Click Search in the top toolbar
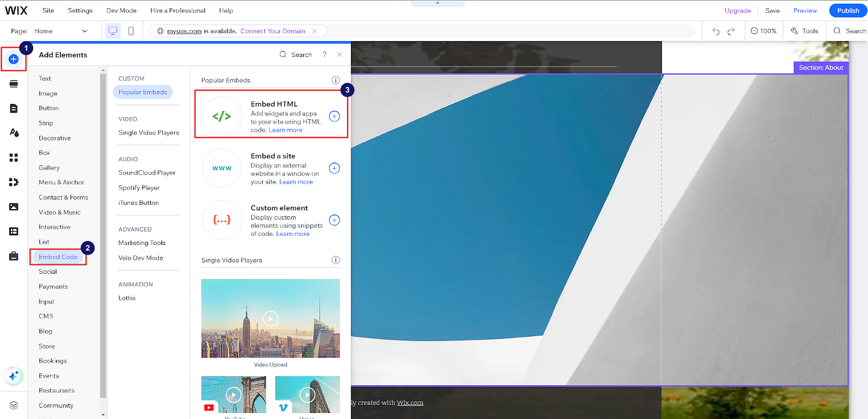Screen dimensions: 868x419 point(850,31)
